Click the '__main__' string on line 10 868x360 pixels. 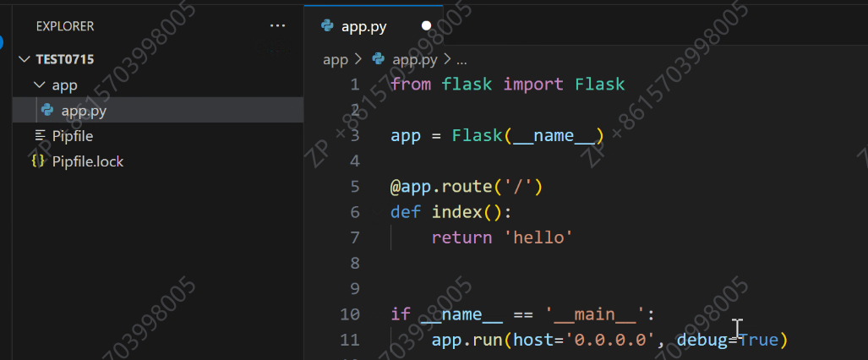coord(595,314)
